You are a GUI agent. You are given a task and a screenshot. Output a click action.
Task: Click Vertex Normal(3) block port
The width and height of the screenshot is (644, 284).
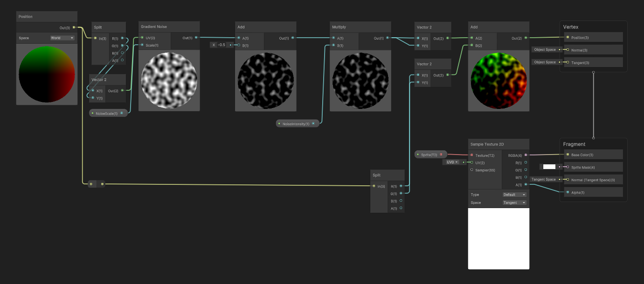(x=568, y=50)
